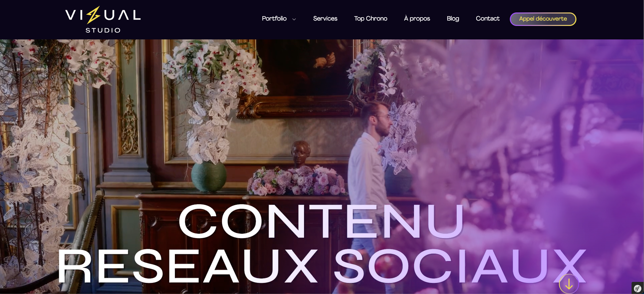Open the Contact page
The image size is (644, 294).
click(x=488, y=19)
